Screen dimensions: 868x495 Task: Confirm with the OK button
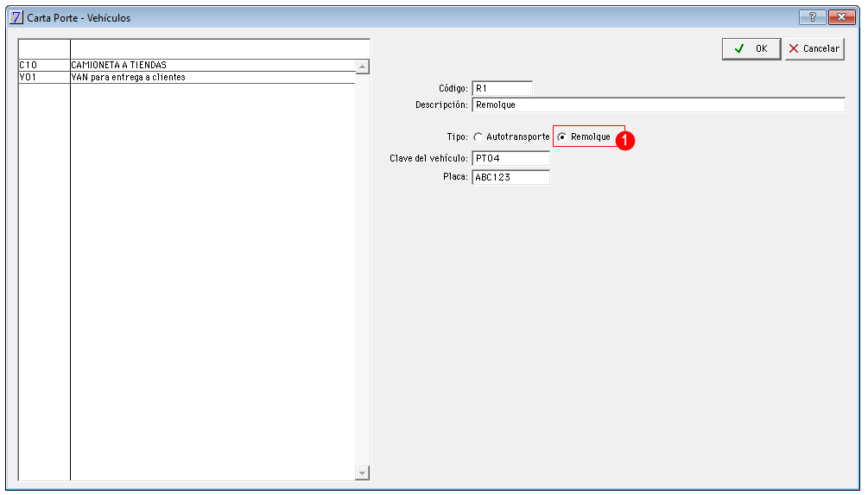tap(751, 48)
